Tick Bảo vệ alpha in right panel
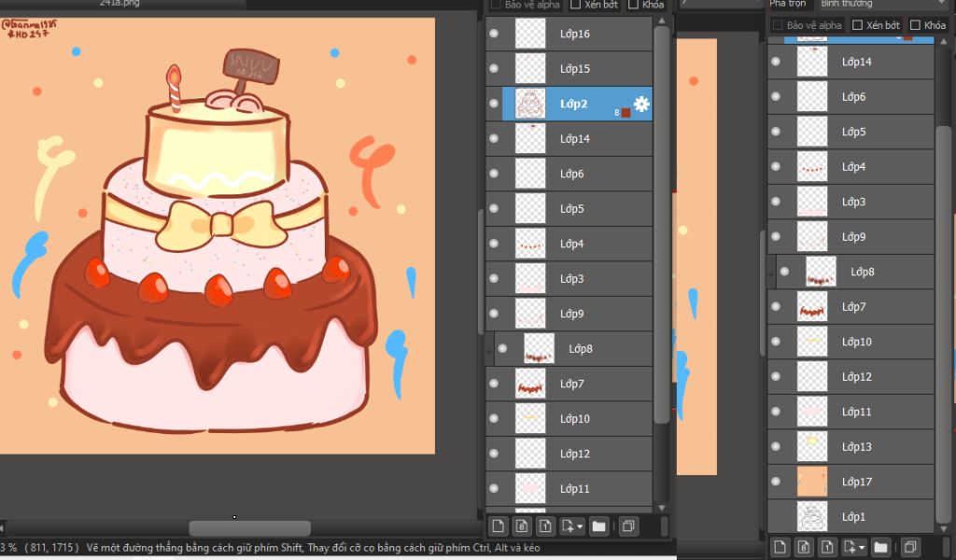The height and width of the screenshot is (560, 956). (x=778, y=25)
